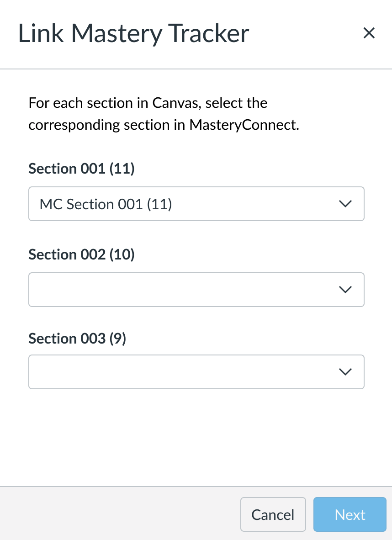This screenshot has width=392, height=540.
Task: Expand the Section 001 dropdown chevron
Action: (x=345, y=204)
